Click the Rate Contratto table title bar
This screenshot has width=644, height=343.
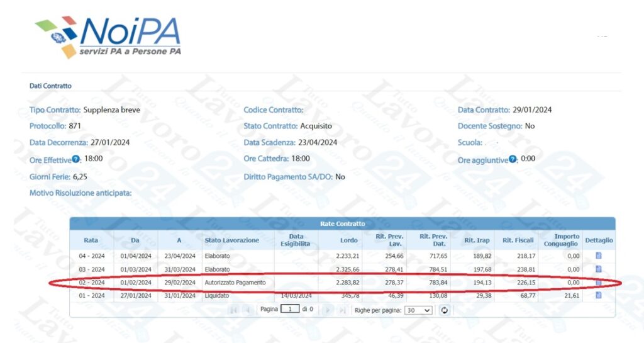(x=343, y=224)
